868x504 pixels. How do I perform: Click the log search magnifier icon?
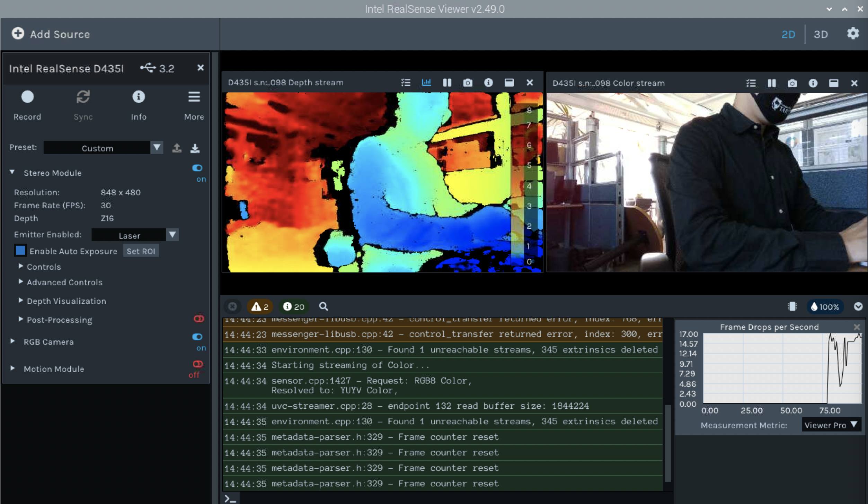click(x=323, y=306)
